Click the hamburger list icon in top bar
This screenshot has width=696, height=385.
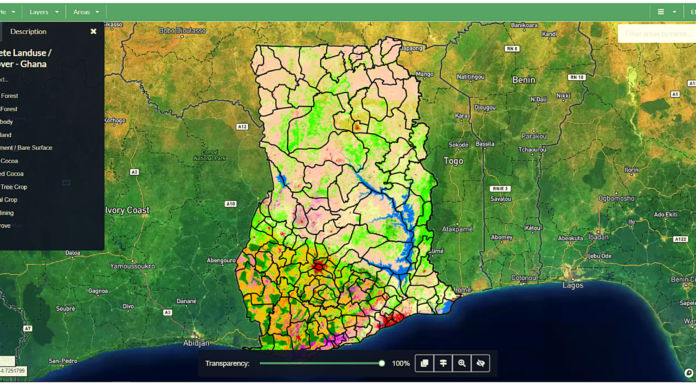pyautogui.click(x=661, y=12)
